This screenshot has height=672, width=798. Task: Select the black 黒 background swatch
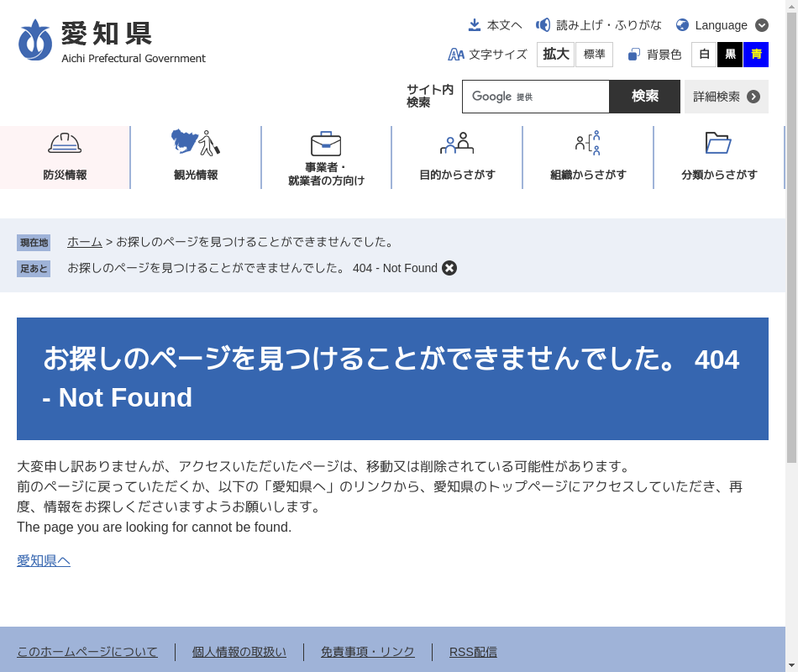click(730, 55)
